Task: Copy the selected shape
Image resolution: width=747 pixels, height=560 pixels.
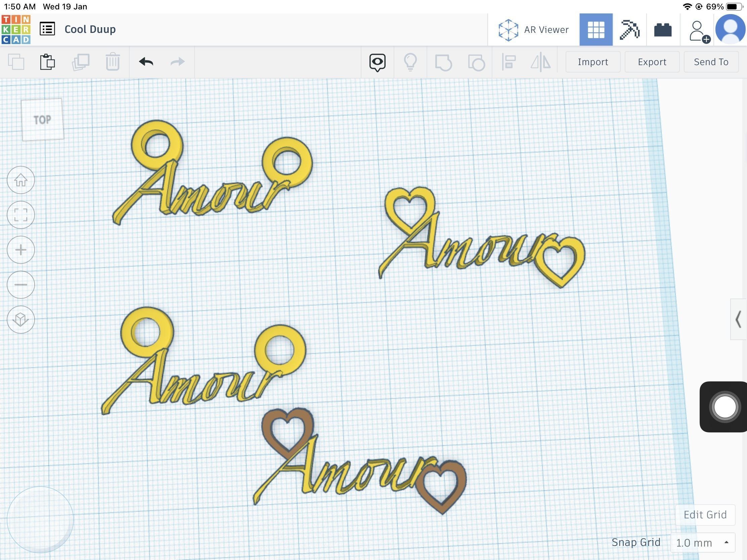Action: tap(16, 62)
